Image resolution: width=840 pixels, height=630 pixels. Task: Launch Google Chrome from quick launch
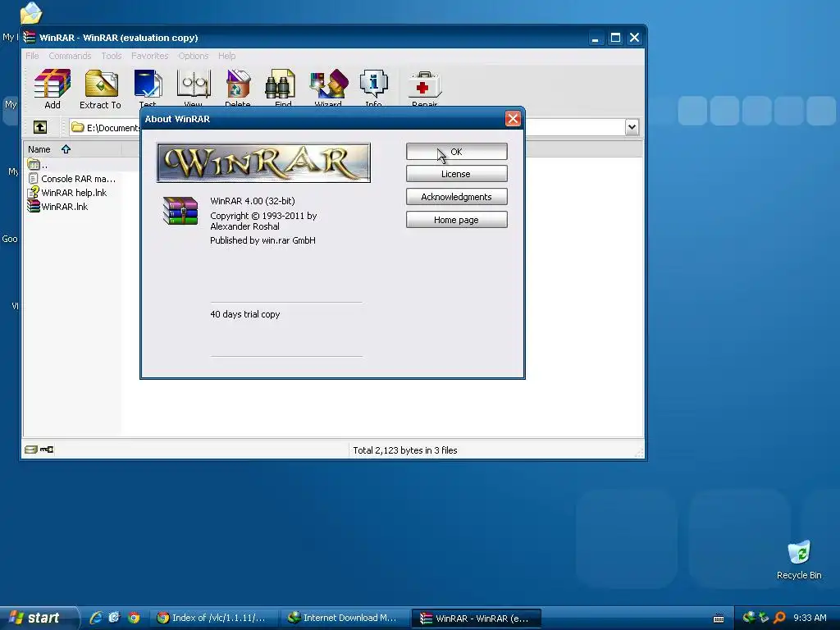pyautogui.click(x=134, y=618)
